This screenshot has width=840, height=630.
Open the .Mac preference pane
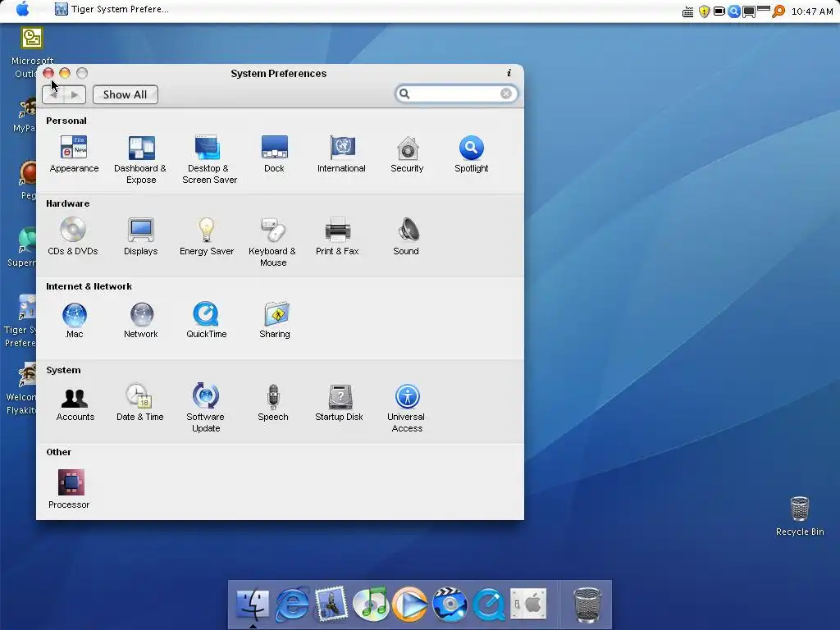coord(74,321)
